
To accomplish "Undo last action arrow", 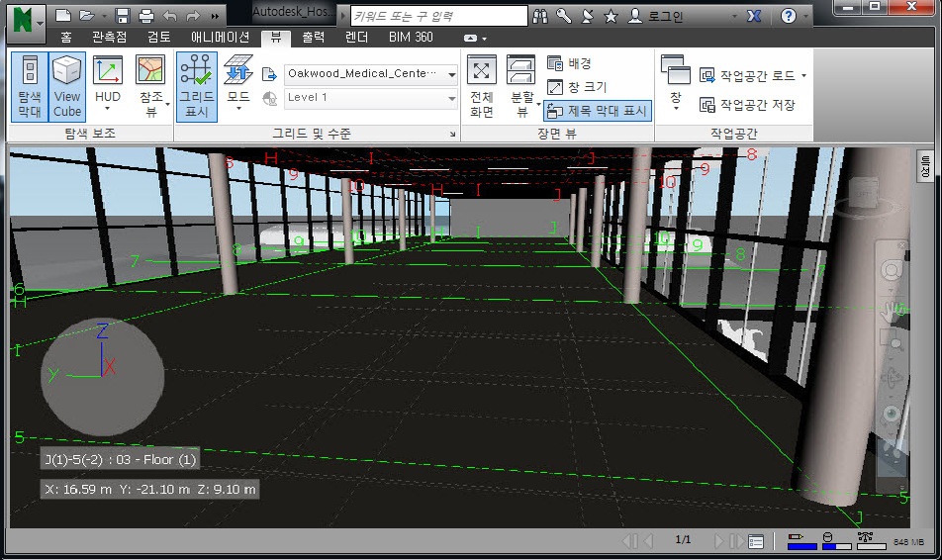I will click(170, 16).
